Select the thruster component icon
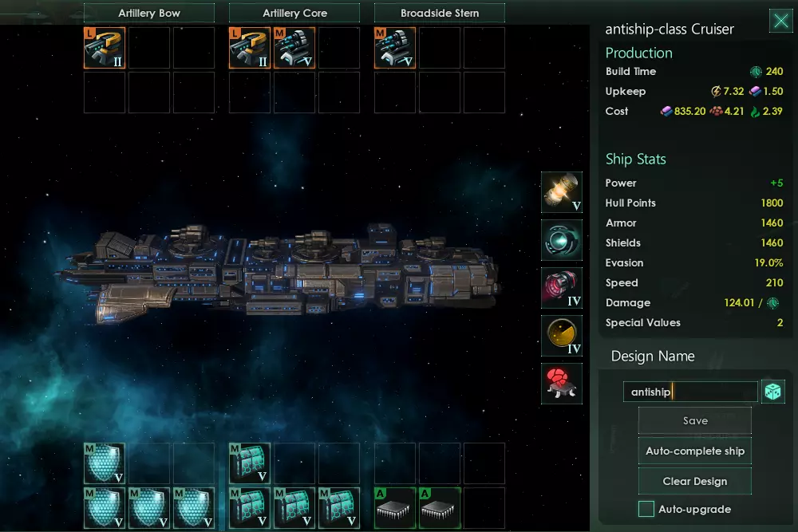Screen dimensions: 798x532 (x=562, y=288)
